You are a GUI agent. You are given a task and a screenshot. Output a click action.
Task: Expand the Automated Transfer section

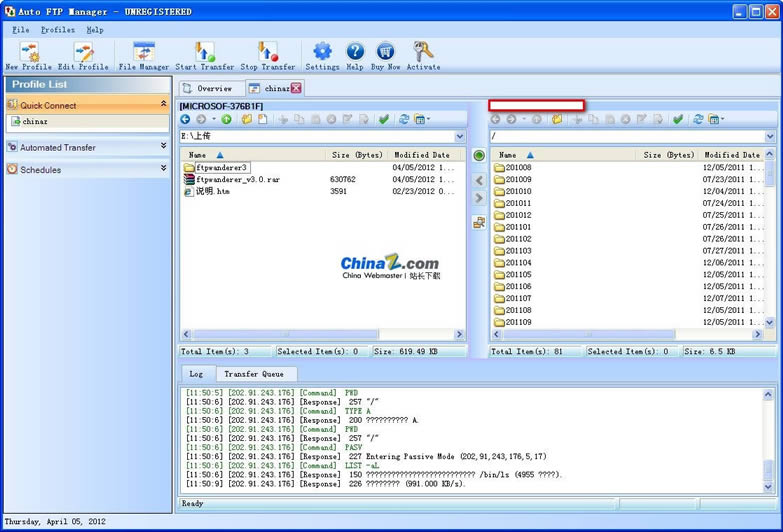(x=163, y=147)
